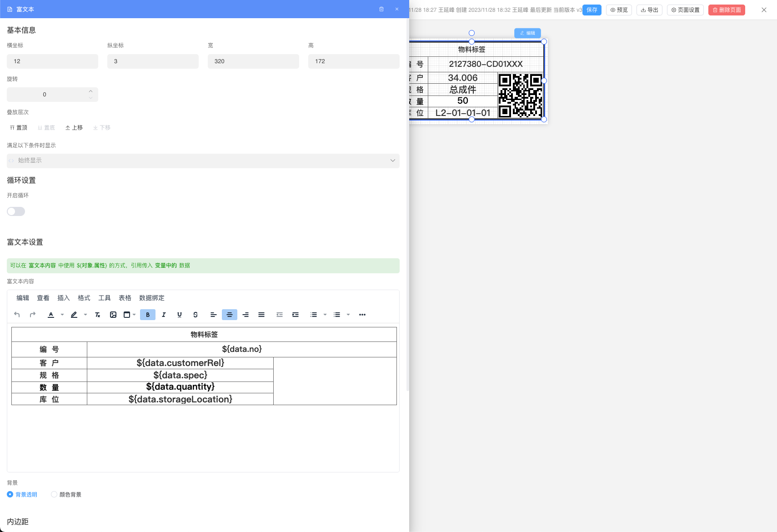Select the 背景透明 radio option
The width and height of the screenshot is (777, 532).
pos(10,494)
